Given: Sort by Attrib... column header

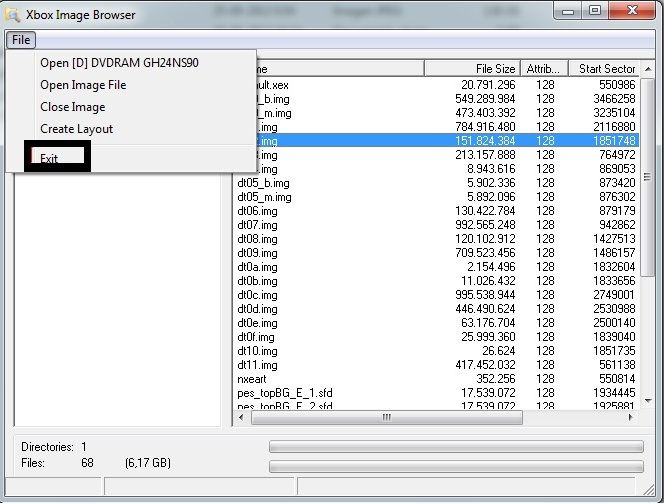Looking at the screenshot, I should click(545, 69).
